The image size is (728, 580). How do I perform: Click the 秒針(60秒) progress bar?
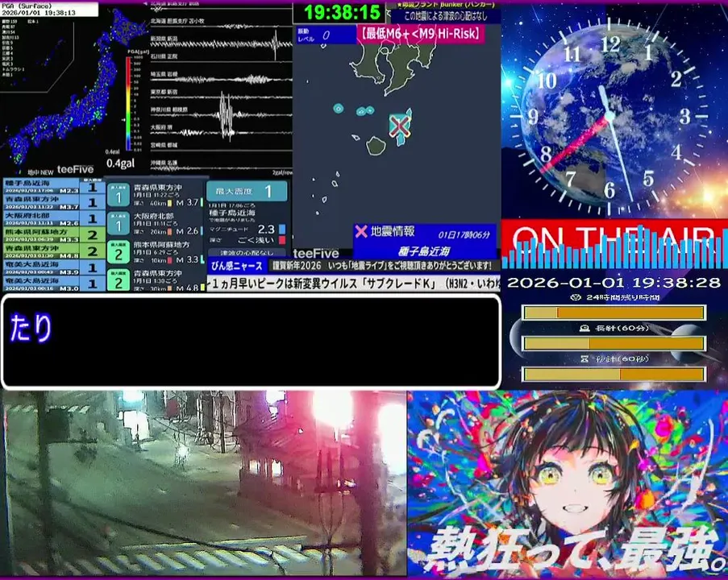(614, 374)
